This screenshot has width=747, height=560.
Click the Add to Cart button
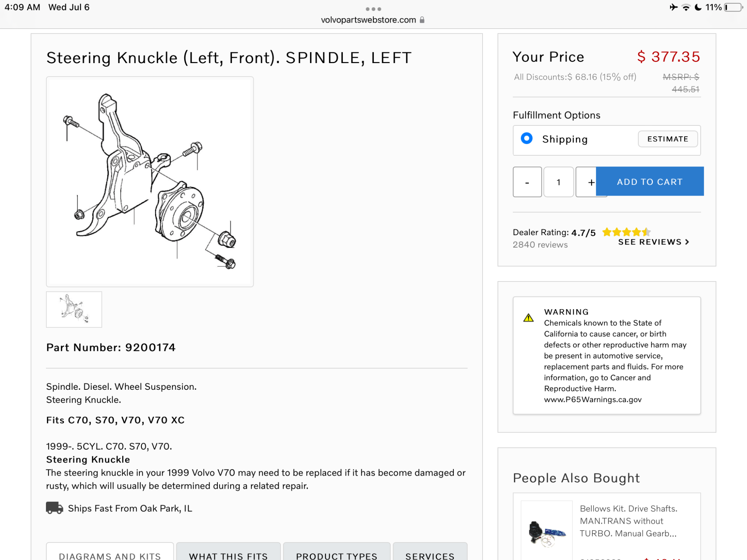(x=650, y=181)
